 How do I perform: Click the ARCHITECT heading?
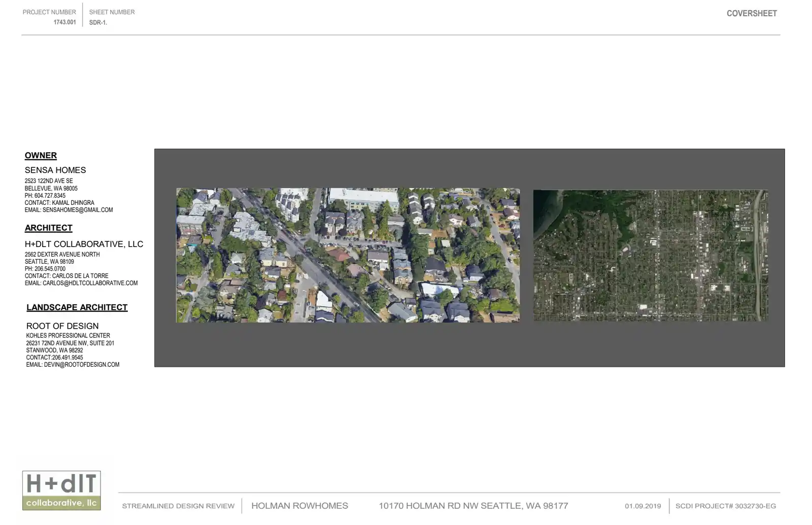tap(49, 228)
